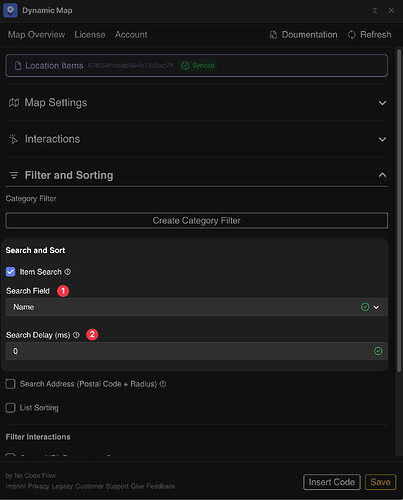Click the Documentation icon in the header
The image size is (403, 500).
[x=273, y=35]
